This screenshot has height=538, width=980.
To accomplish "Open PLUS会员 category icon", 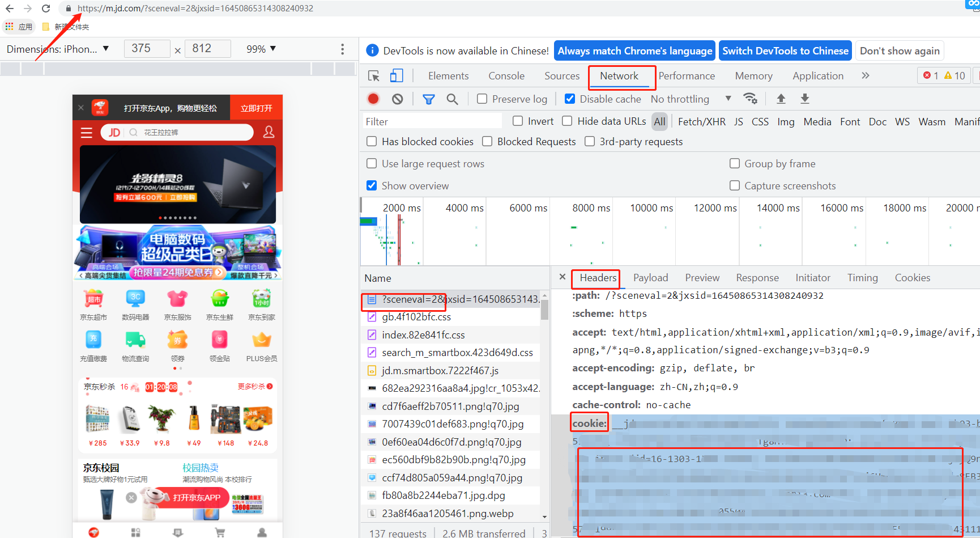I will [262, 346].
